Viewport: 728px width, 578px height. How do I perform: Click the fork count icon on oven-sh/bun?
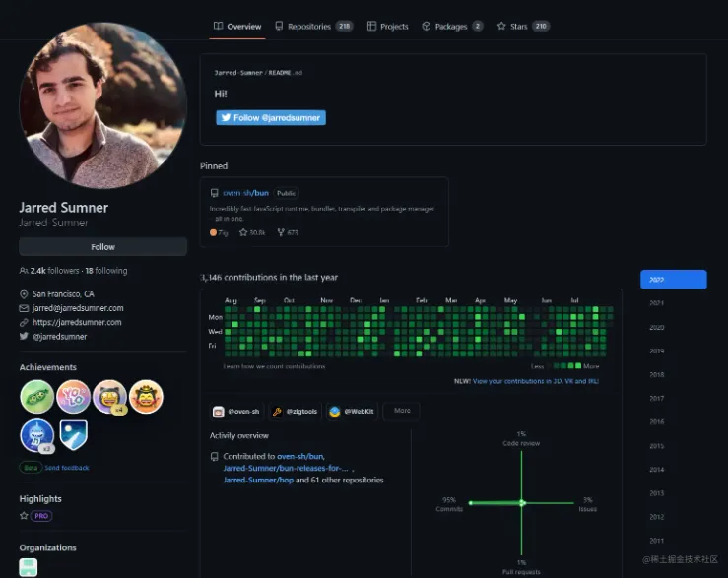pos(281,232)
